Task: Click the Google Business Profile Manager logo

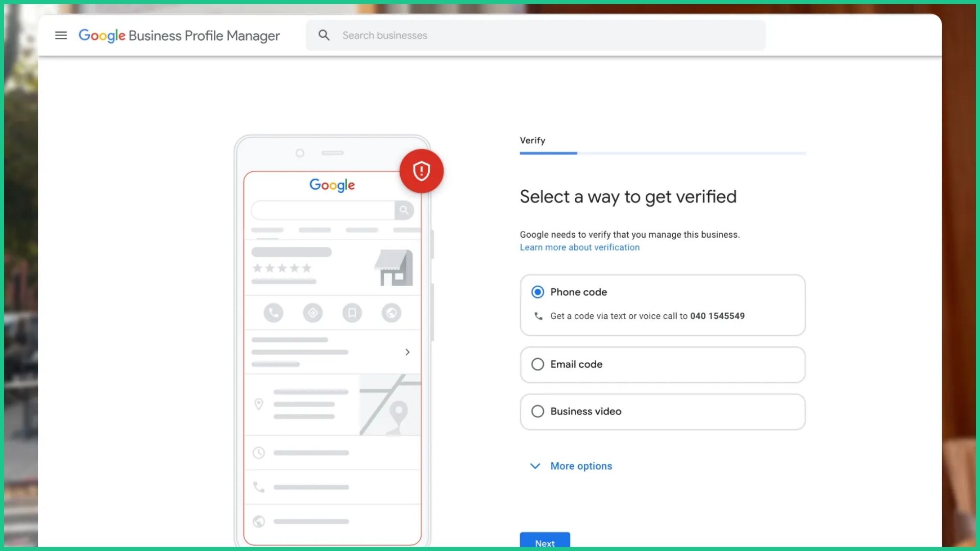Action: 179,36
